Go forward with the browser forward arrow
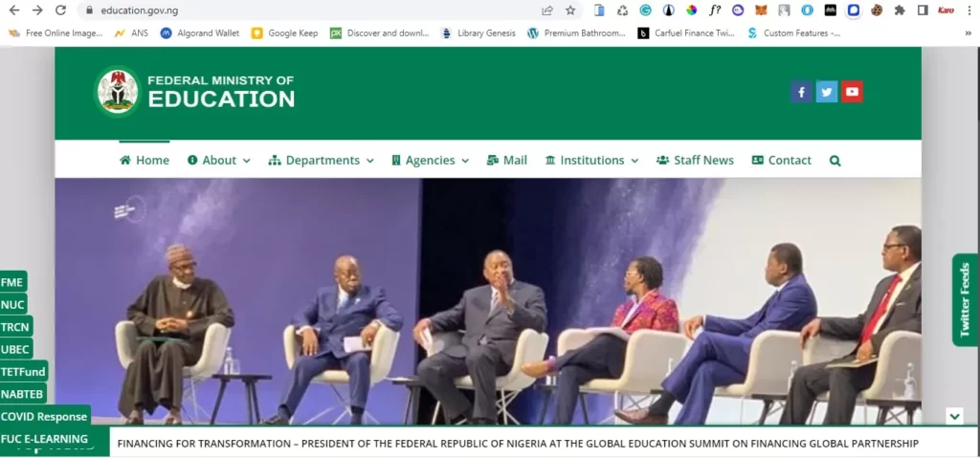Viewport: 980px width, 458px height. (37, 10)
